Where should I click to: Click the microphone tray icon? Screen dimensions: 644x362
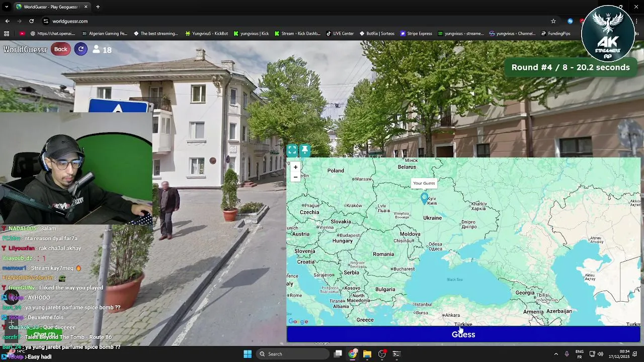(567, 354)
